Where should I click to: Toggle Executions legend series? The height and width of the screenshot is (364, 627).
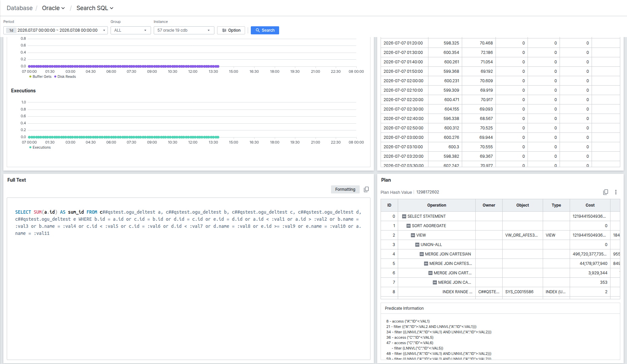coord(40,148)
